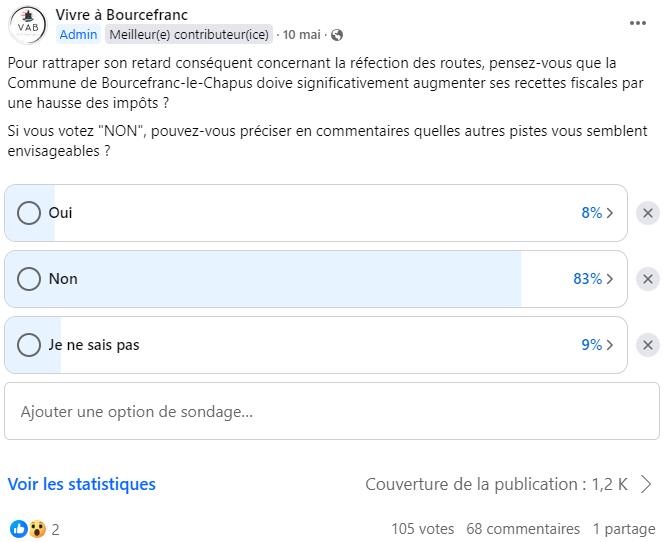
Task: Remove the Non poll option
Action: click(648, 279)
